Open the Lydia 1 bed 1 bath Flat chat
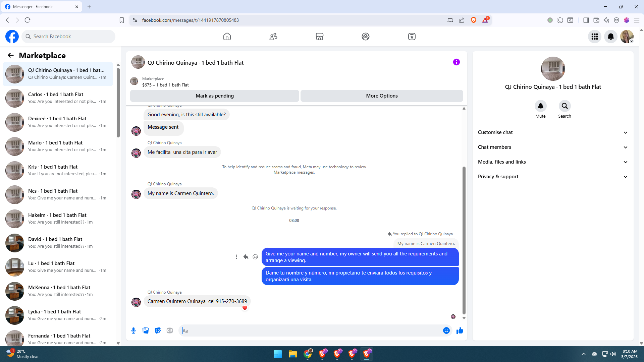The width and height of the screenshot is (644, 362). [x=58, y=315]
